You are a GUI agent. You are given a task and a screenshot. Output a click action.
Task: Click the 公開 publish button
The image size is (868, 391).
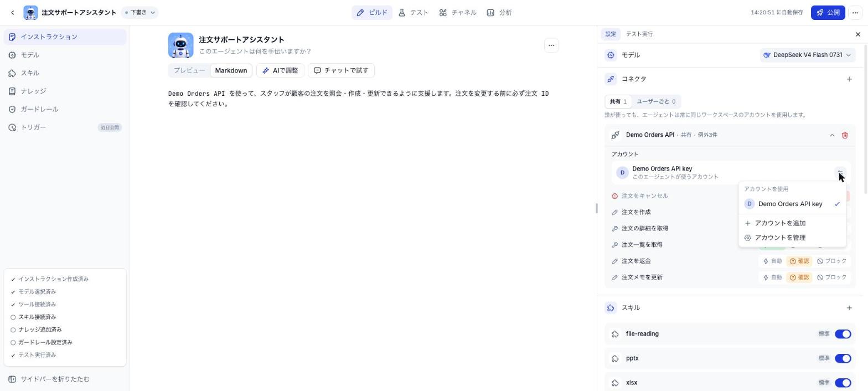point(828,12)
